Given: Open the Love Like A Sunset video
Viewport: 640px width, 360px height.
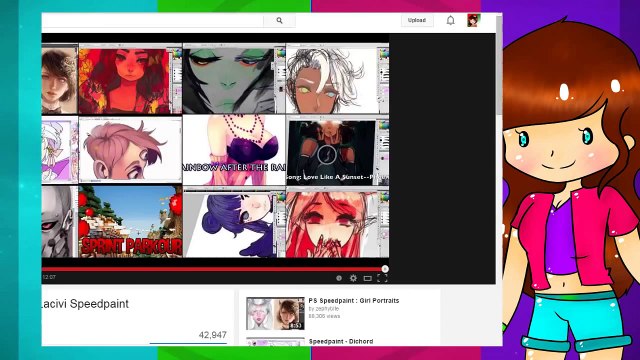Looking at the screenshot, I should pyautogui.click(x=337, y=150).
